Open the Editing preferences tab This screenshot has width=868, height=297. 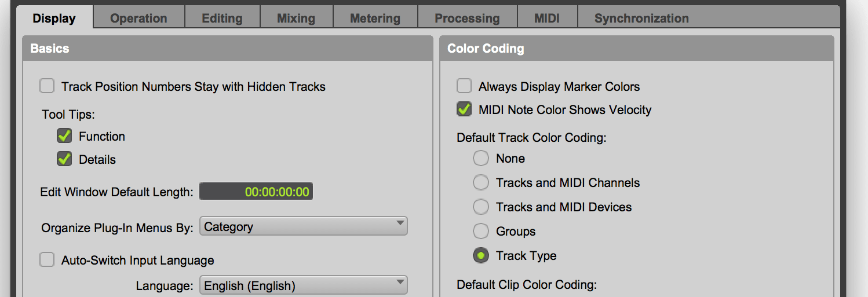click(x=222, y=18)
